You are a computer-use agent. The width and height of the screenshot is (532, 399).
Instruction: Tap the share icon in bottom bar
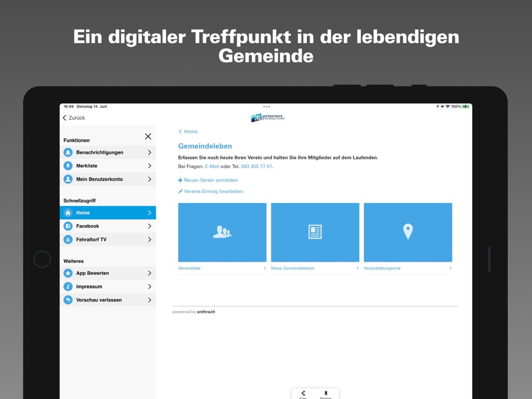click(303, 393)
